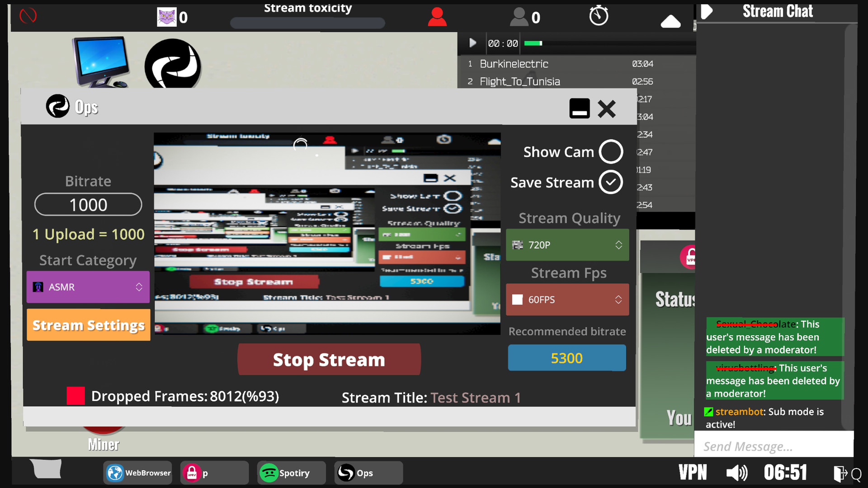The width and height of the screenshot is (868, 488).
Task: Click the timer/clock icon in top bar
Action: tap(598, 16)
